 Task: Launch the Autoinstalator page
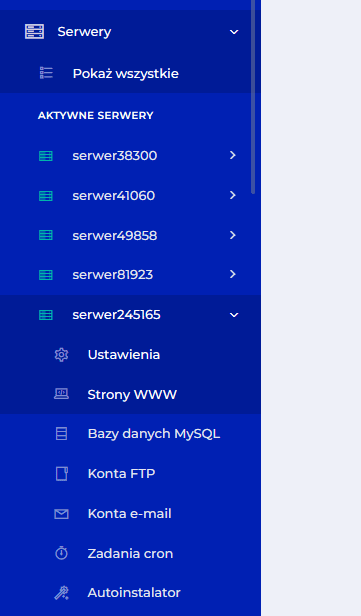tap(134, 592)
